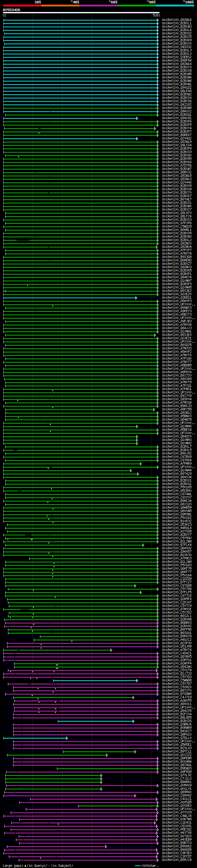Select hit label UniRef100_P50162
Image resolution: width=197 pixels, height=868 pixels.
pyautogui.click(x=177, y=518)
